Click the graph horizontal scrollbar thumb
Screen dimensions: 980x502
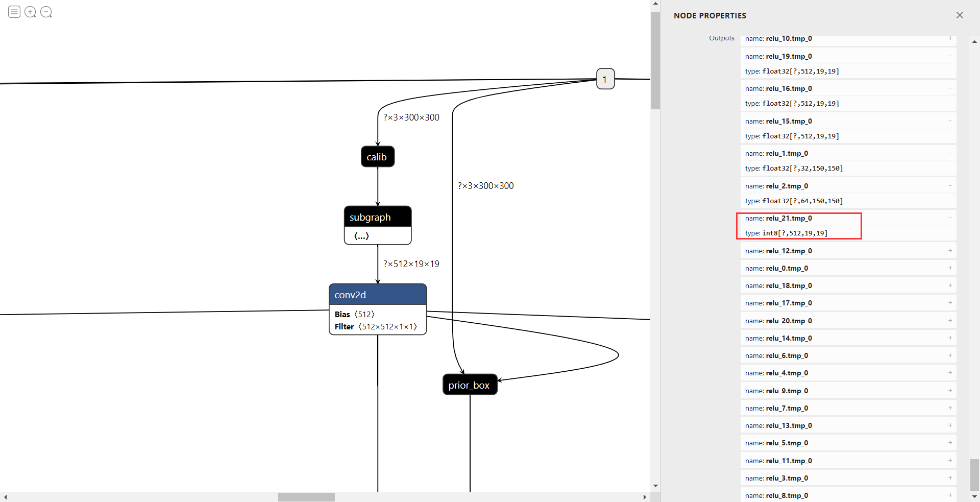pos(306,497)
